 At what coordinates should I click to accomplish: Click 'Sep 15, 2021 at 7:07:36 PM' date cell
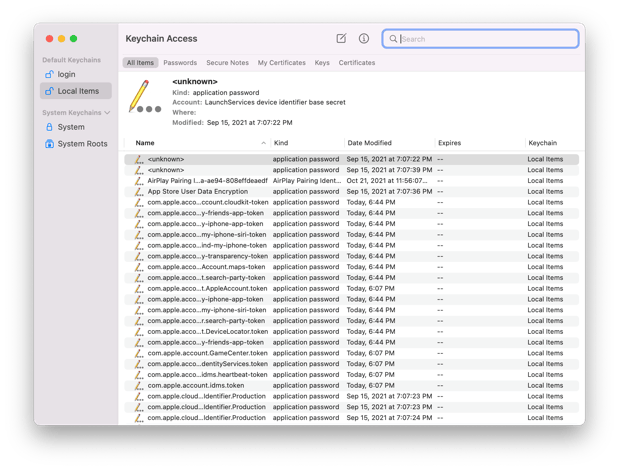[389, 192]
